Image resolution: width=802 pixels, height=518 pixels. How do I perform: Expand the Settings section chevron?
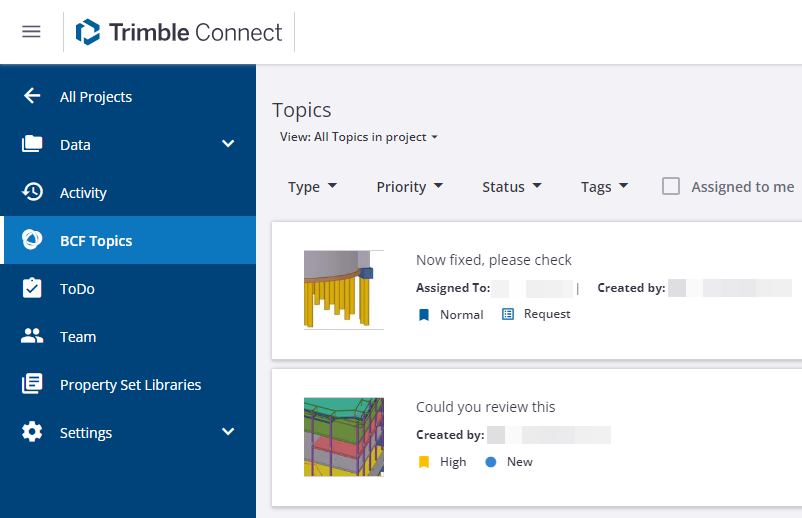228,432
